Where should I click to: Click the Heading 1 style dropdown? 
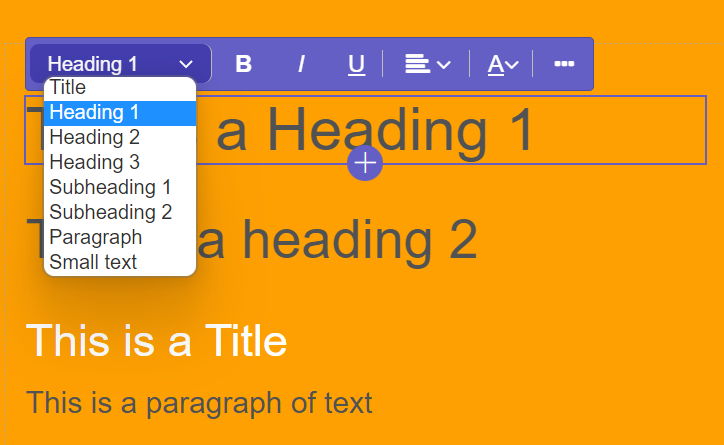(121, 64)
